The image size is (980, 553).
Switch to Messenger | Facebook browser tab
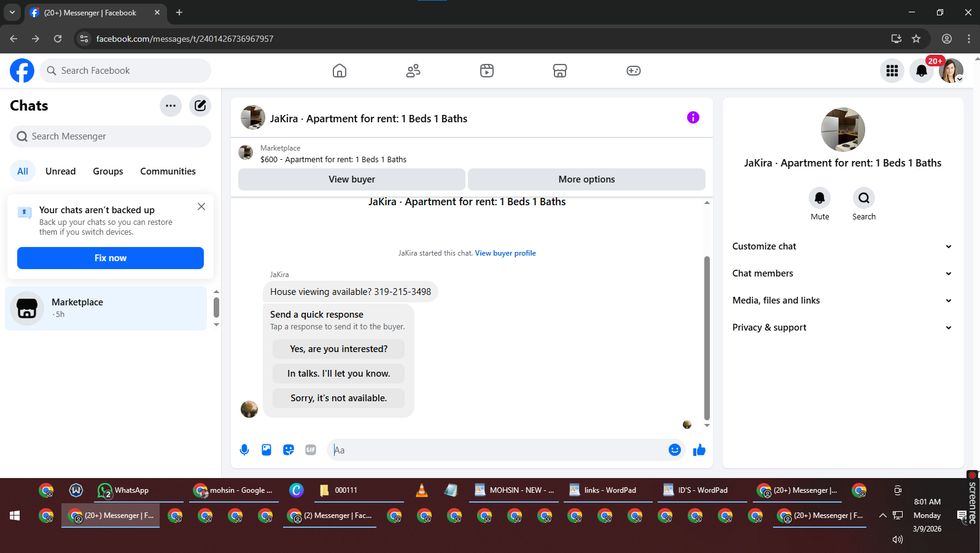(x=90, y=12)
